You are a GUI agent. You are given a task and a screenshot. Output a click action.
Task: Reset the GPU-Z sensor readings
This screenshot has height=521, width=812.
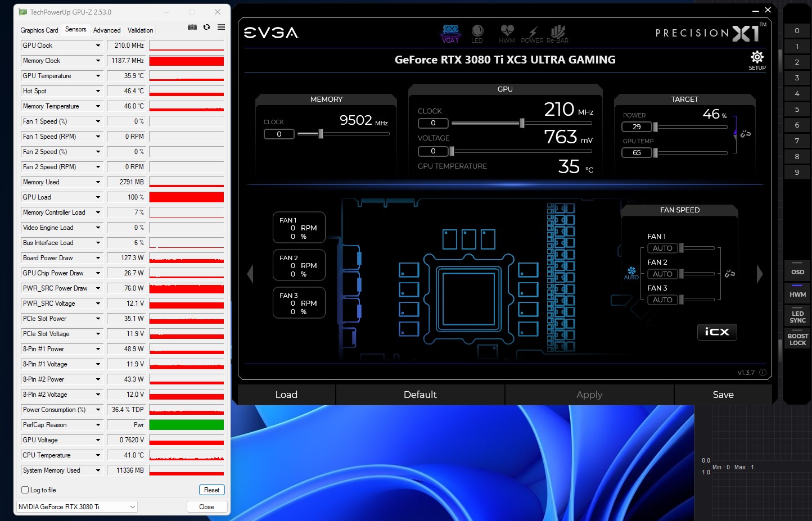coord(212,490)
